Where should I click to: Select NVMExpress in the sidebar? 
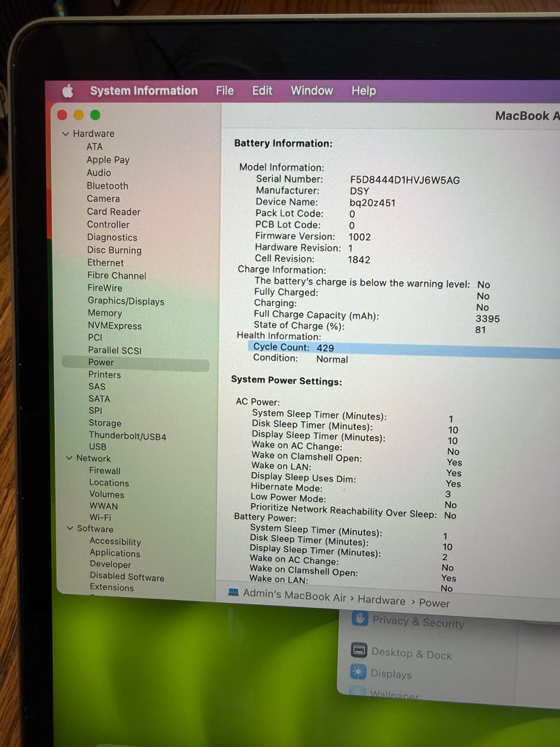point(115,326)
